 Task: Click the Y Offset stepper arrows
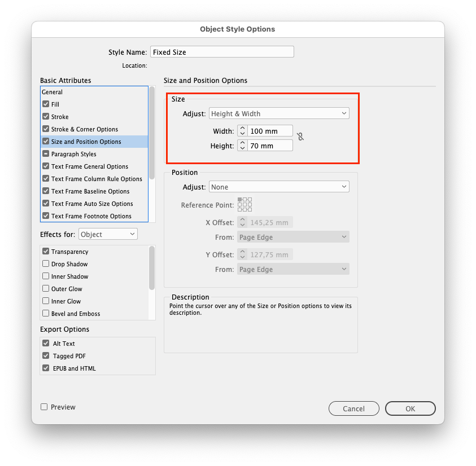[242, 254]
